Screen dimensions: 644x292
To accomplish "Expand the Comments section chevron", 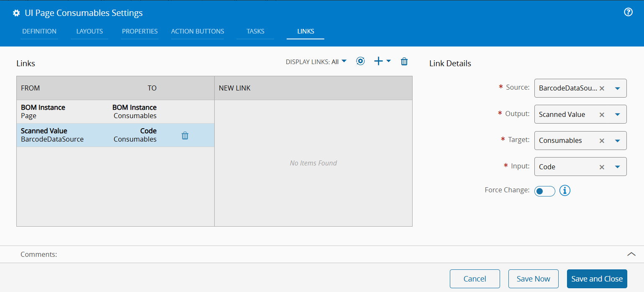I will tap(631, 254).
